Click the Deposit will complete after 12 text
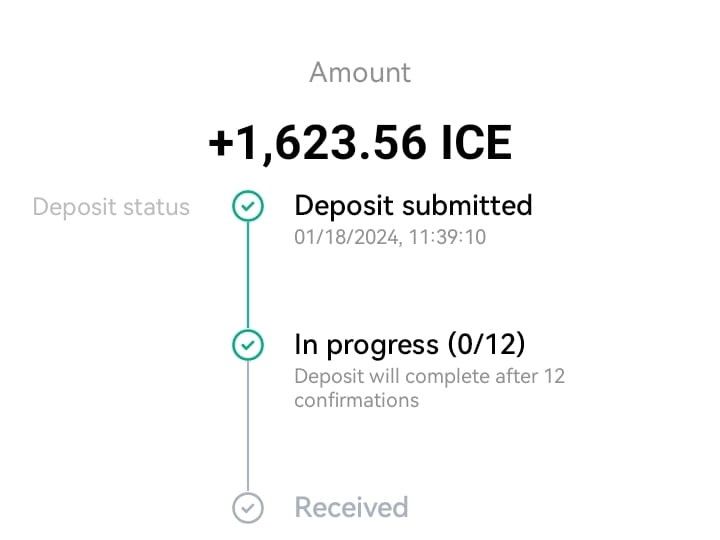This screenshot has width=720, height=540. (x=429, y=377)
